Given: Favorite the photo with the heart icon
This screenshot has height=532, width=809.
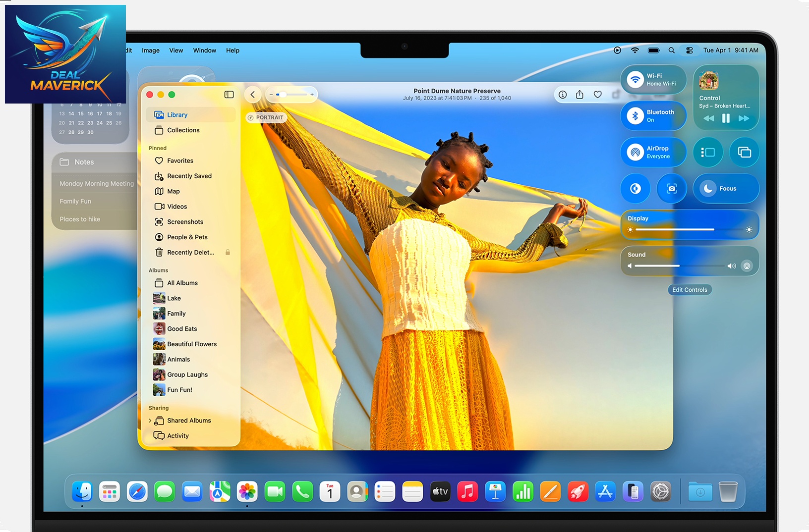Looking at the screenshot, I should tap(598, 95).
